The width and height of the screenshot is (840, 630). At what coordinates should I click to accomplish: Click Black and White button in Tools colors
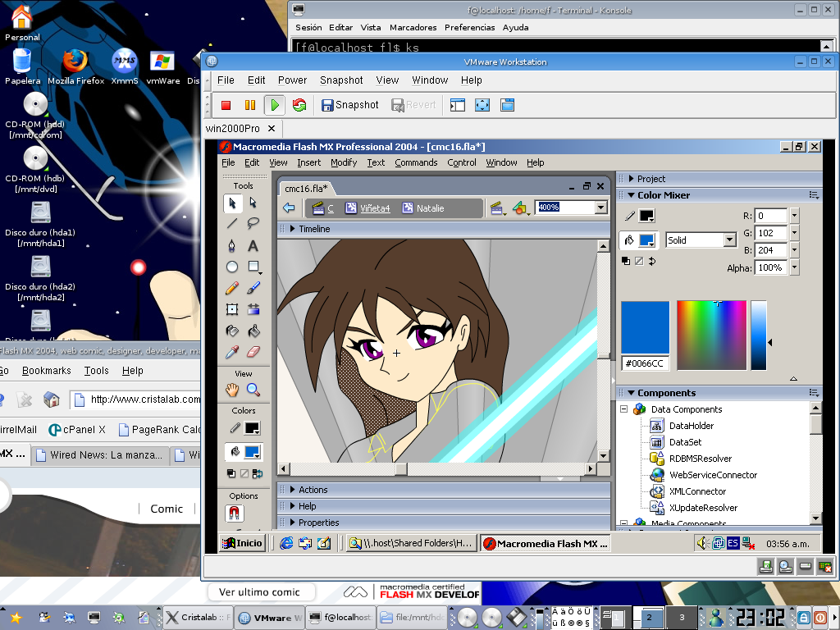[231, 473]
